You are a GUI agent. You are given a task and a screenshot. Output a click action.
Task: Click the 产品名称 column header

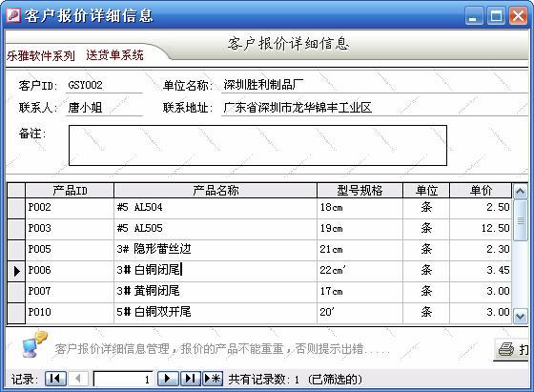coord(216,191)
